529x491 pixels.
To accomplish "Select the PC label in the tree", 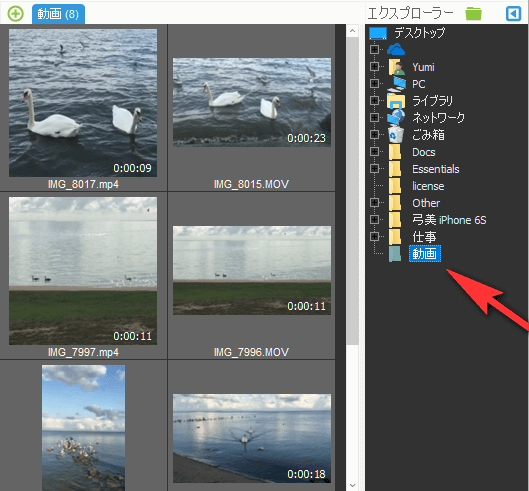I will point(418,84).
